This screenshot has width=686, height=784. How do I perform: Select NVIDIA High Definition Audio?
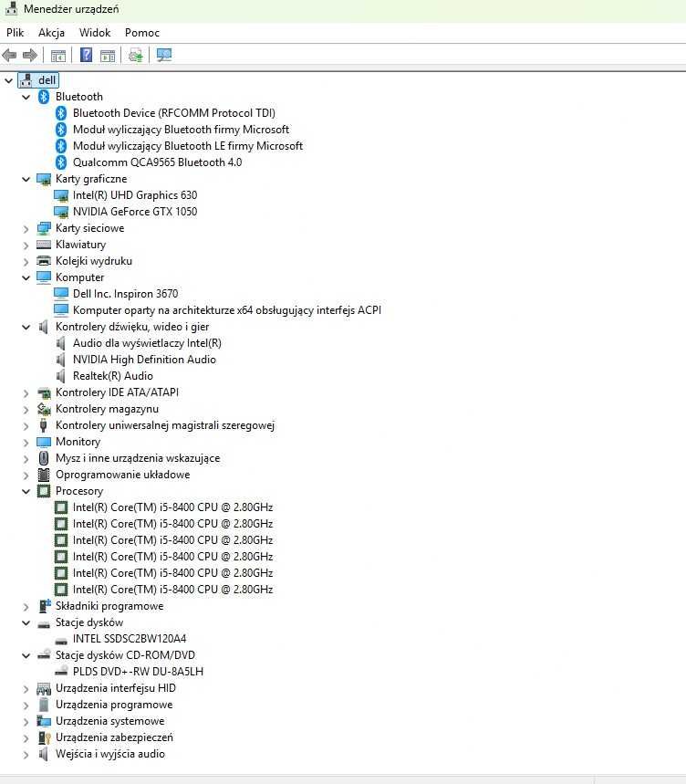(144, 360)
